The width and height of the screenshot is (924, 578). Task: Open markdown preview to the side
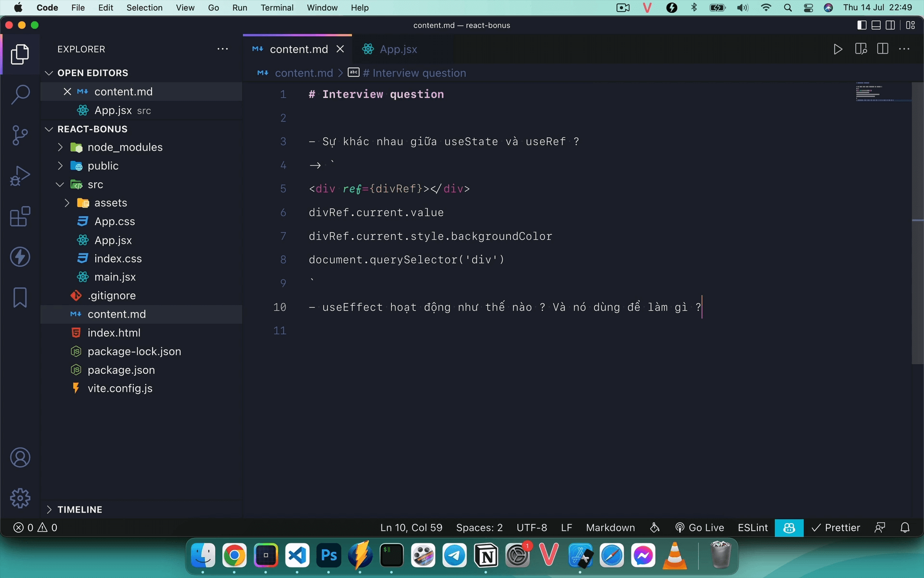coord(861,49)
